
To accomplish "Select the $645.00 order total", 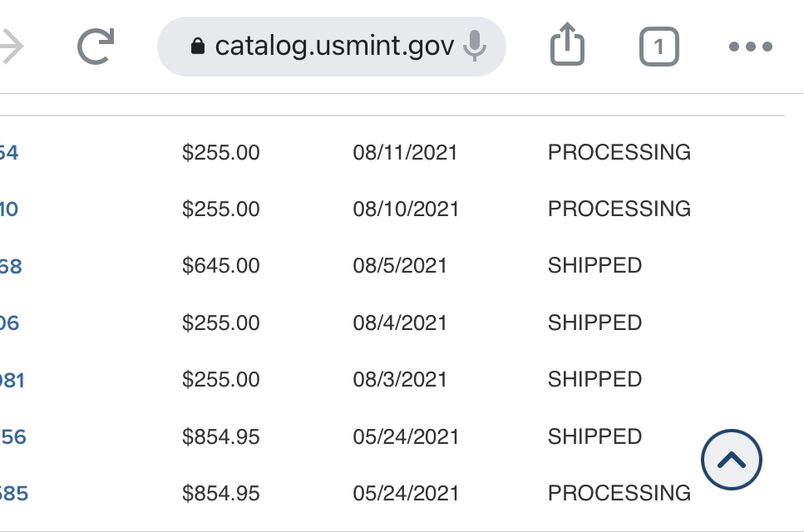I will pyautogui.click(x=221, y=266).
